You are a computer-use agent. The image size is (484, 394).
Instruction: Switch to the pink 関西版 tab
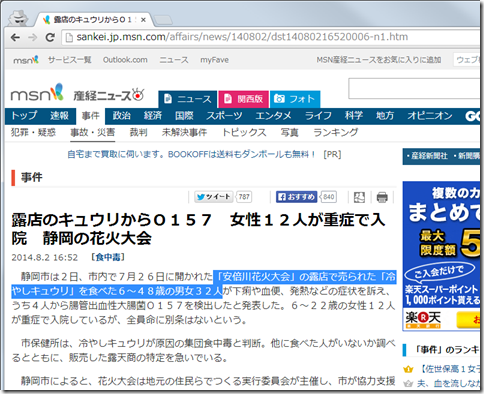click(x=244, y=99)
